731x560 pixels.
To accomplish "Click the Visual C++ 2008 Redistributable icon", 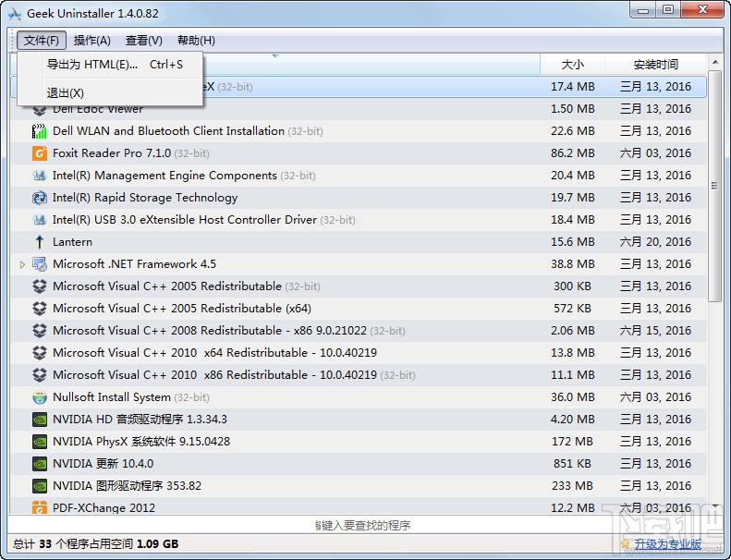I will pyautogui.click(x=40, y=331).
